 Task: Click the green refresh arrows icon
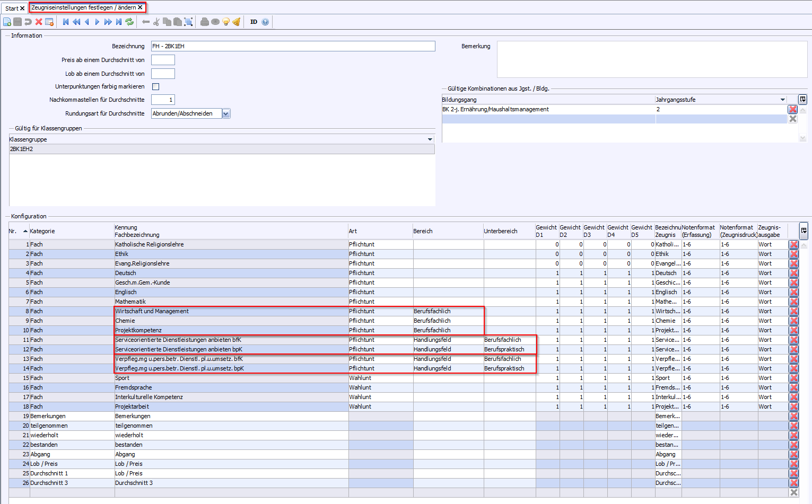tap(129, 22)
